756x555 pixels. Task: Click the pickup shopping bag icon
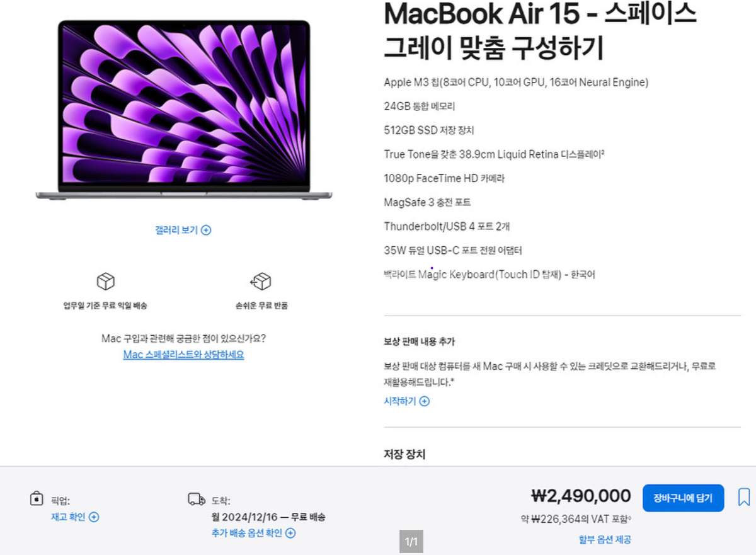tap(37, 498)
